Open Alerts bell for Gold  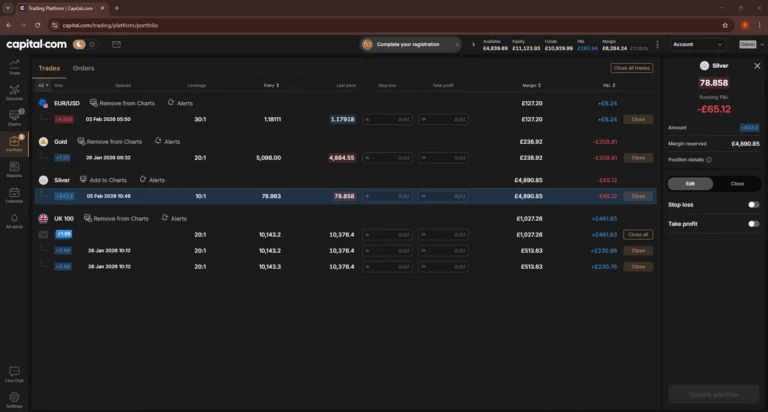click(x=167, y=141)
